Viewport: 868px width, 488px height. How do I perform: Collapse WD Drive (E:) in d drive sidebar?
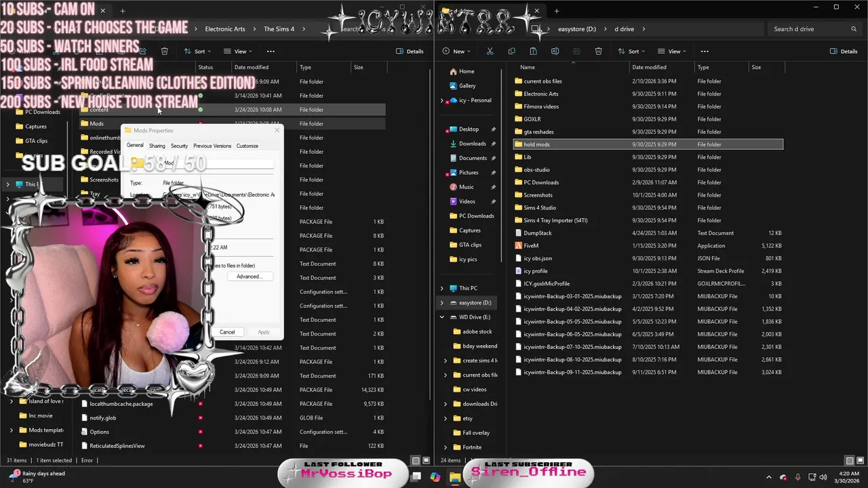442,317
